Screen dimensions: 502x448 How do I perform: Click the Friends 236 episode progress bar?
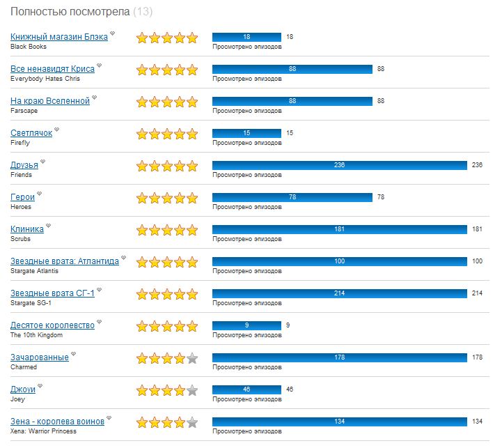(340, 165)
